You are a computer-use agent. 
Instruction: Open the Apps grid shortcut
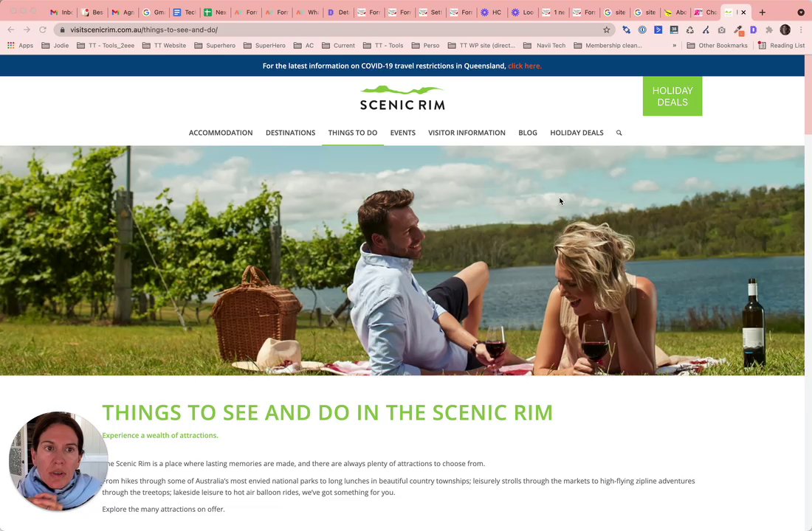20,46
